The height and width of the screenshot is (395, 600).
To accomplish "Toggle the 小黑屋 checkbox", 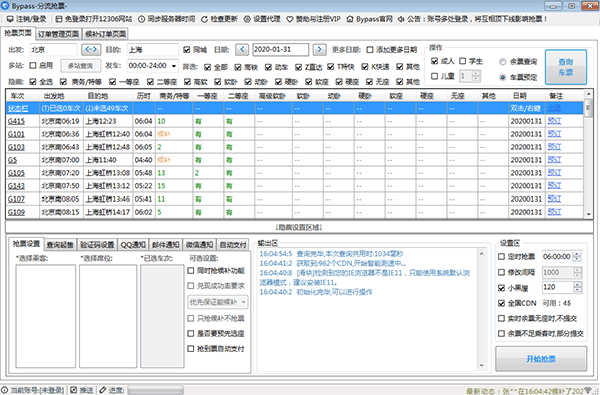I will pos(501,287).
